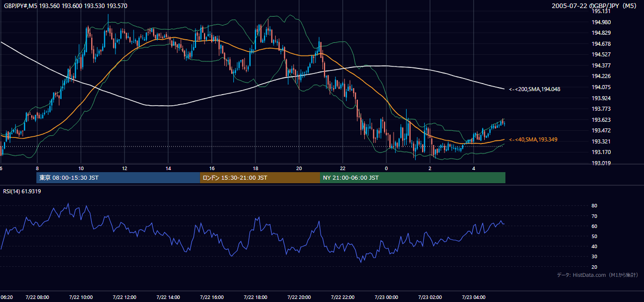Click price axis label 193.019

point(601,163)
